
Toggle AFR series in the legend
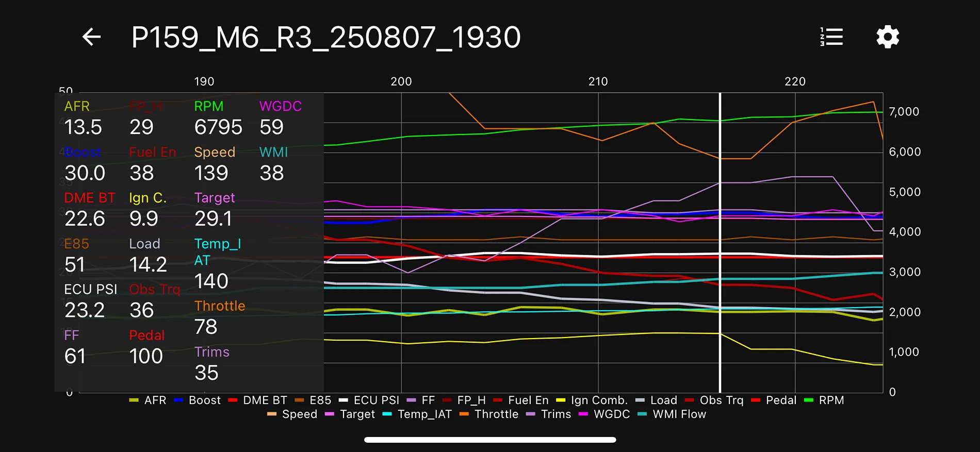pos(148,400)
